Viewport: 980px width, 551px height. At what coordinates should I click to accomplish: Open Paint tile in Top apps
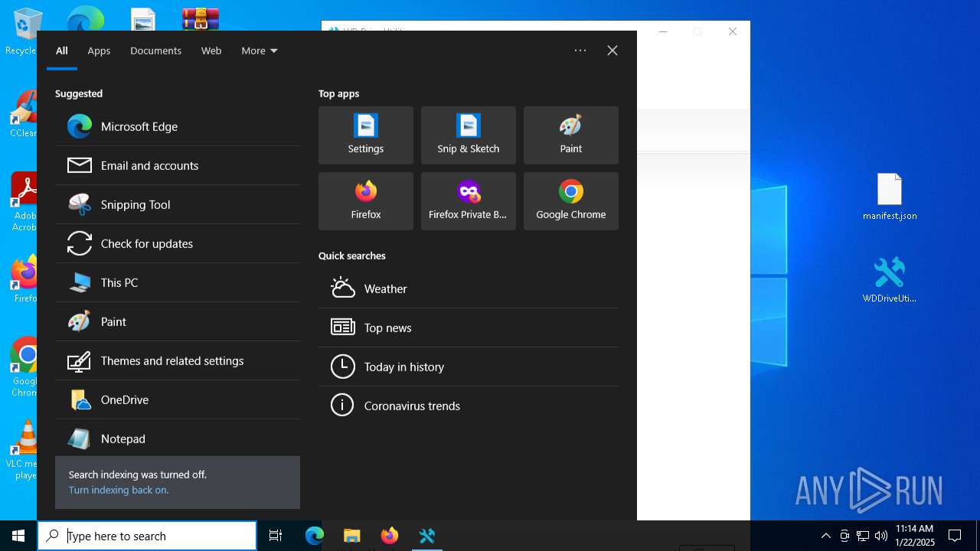click(571, 135)
